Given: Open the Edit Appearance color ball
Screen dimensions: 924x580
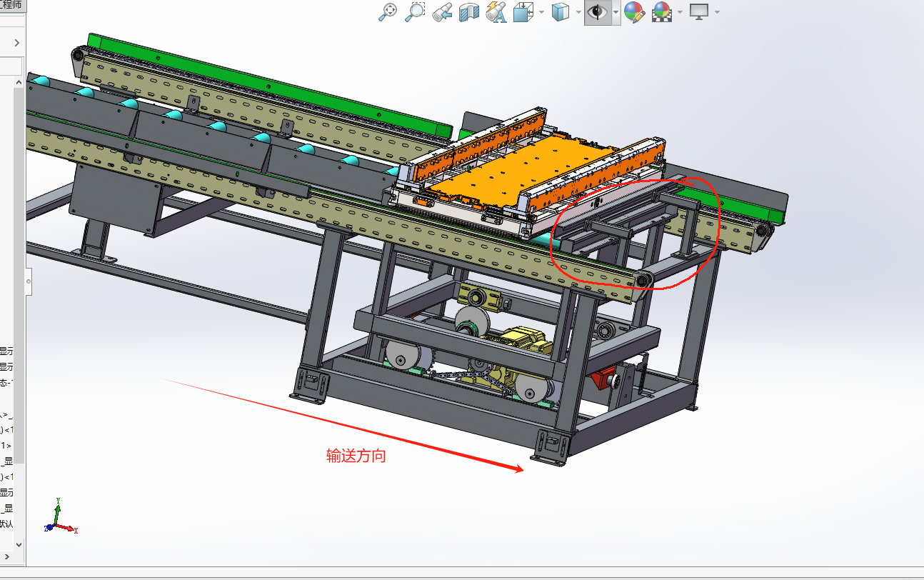Looking at the screenshot, I should (x=633, y=11).
